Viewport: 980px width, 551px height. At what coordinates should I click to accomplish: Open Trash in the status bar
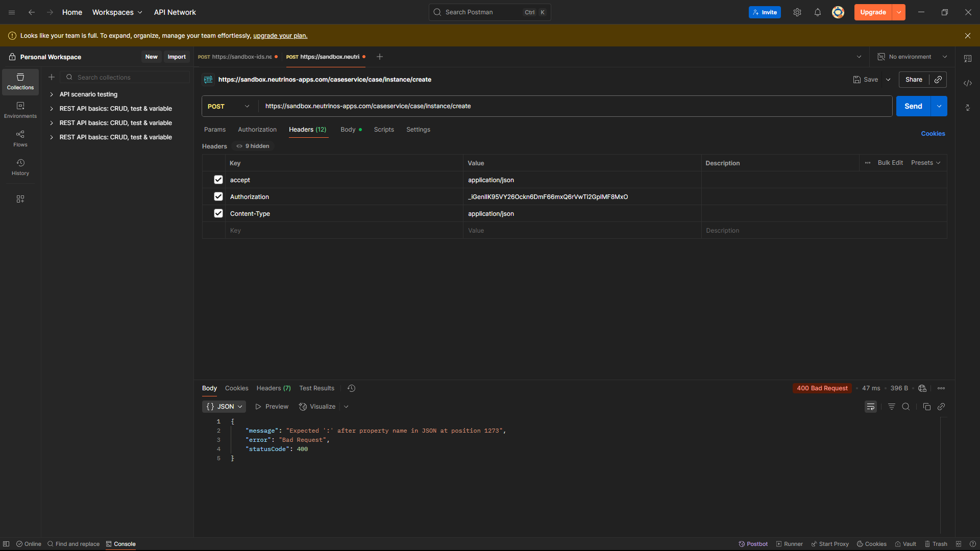(936, 544)
